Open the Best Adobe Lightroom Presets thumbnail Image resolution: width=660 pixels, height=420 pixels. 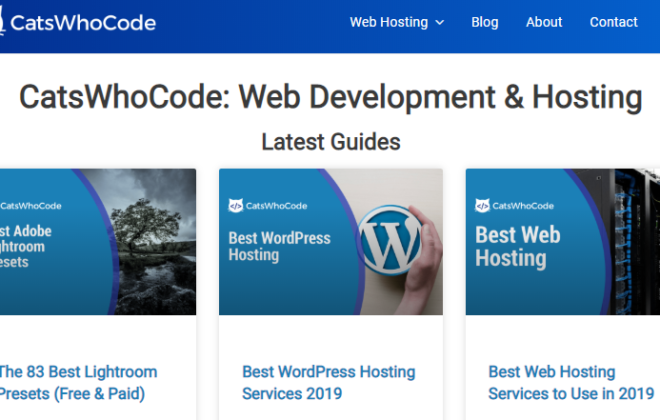pos(98,242)
